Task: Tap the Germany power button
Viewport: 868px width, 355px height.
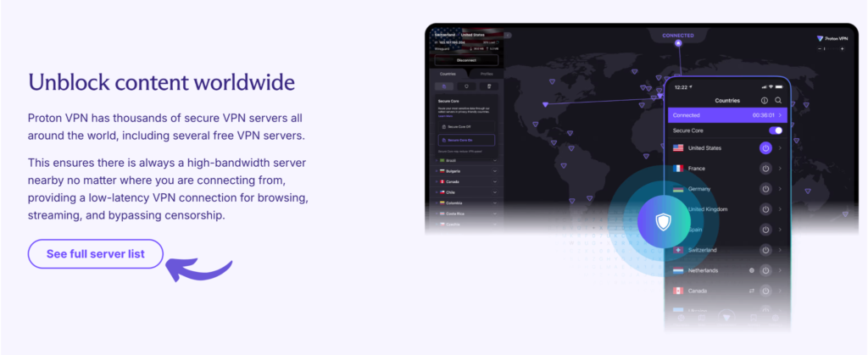Action: tap(765, 189)
